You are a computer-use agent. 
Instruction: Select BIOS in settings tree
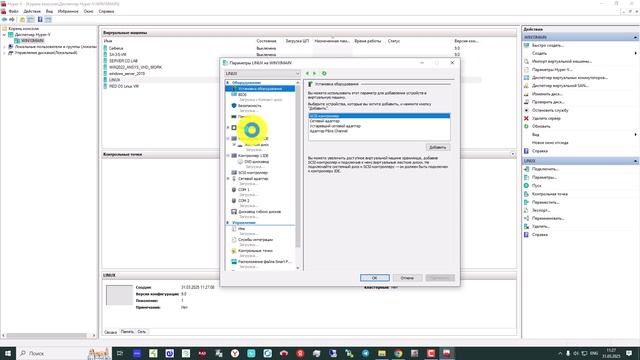click(242, 94)
